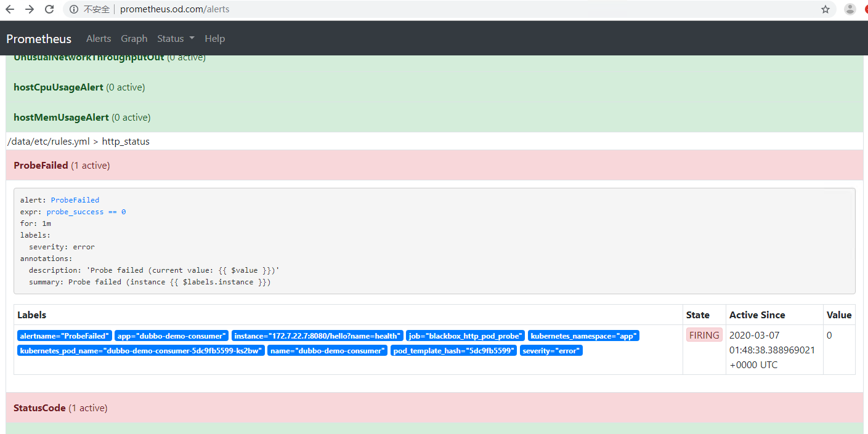Click the site info security icon

[x=74, y=9]
